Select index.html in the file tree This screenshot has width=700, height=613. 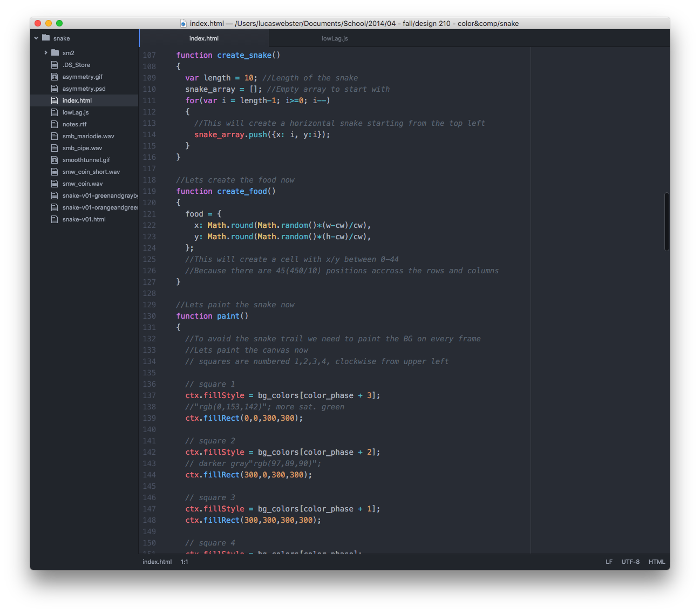[x=77, y=100]
